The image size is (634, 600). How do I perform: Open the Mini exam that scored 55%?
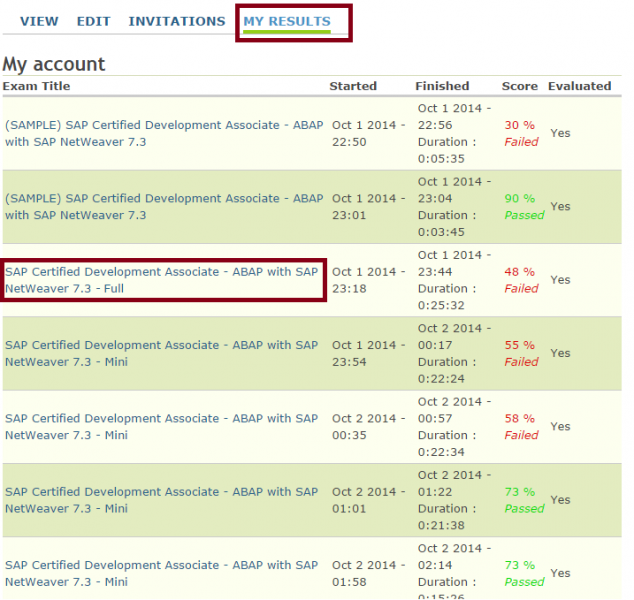coord(161,353)
